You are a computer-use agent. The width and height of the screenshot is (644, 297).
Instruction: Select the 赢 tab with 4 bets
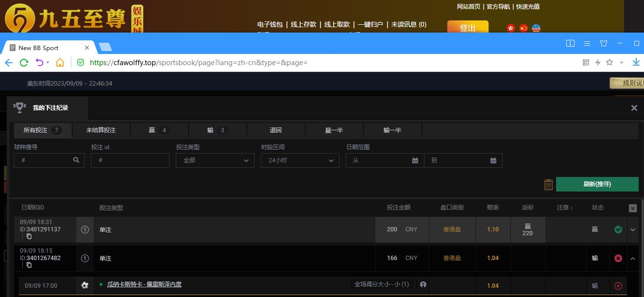click(x=159, y=130)
